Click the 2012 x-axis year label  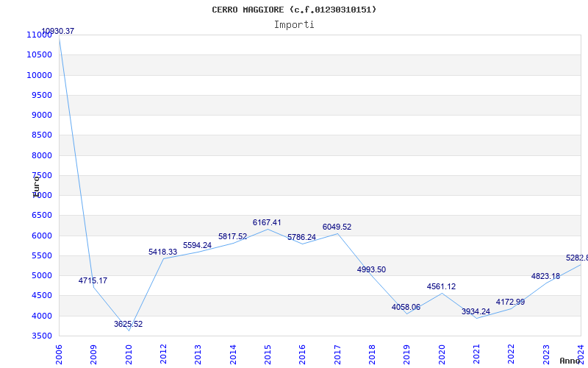[x=163, y=355]
